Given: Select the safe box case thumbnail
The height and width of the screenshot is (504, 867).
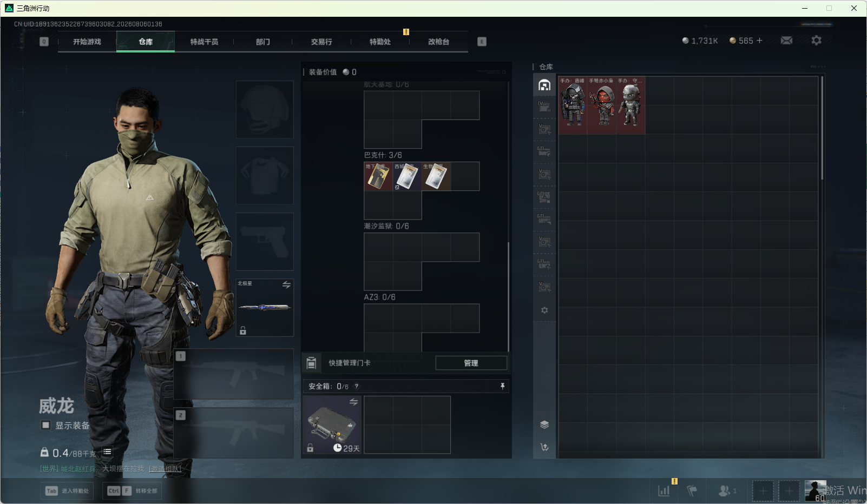Looking at the screenshot, I should [x=332, y=425].
